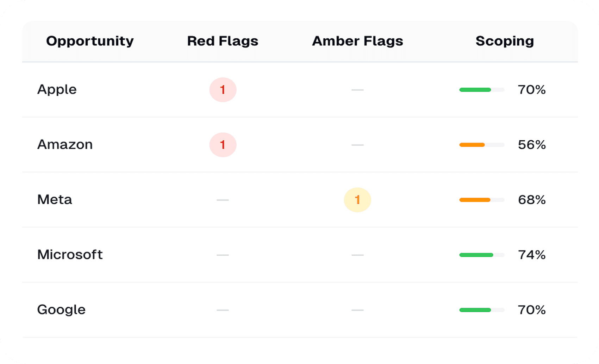Sort by Opportunity column header
The height and width of the screenshot is (364, 599).
pos(90,41)
